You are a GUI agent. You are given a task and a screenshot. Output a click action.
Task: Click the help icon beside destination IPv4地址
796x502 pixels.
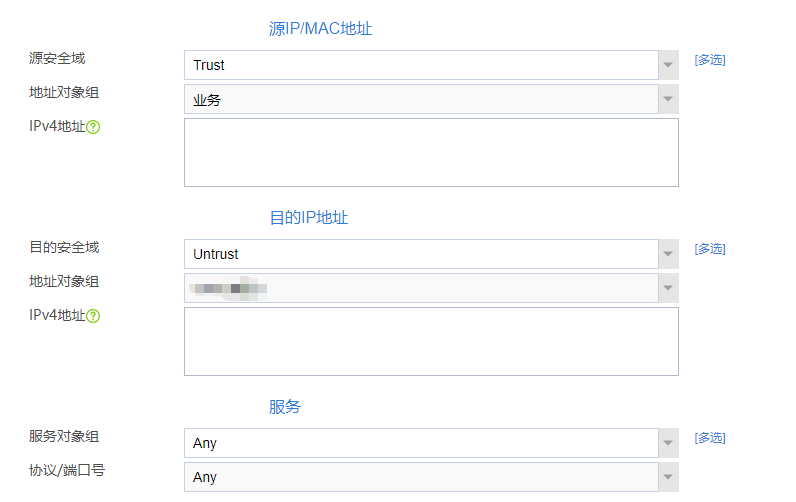coord(93,316)
